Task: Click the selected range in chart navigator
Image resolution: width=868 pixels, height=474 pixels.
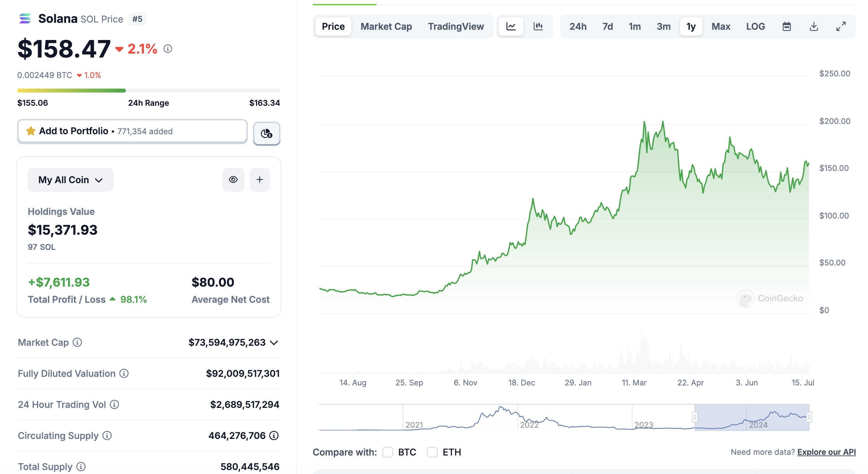Action: point(752,417)
